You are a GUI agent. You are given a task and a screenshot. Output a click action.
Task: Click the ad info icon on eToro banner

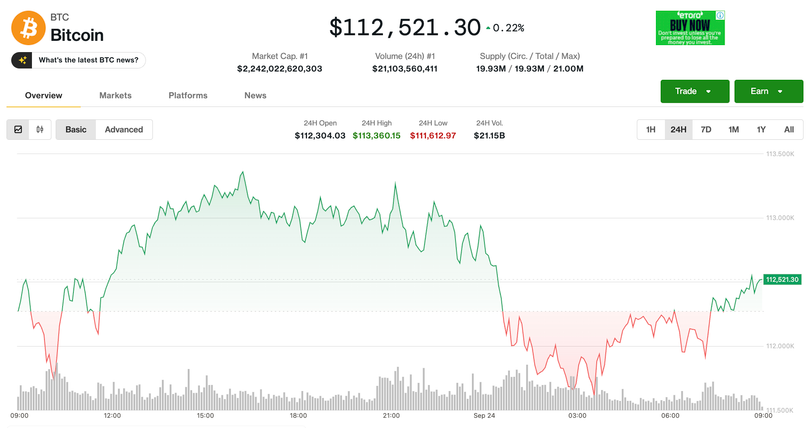point(721,15)
